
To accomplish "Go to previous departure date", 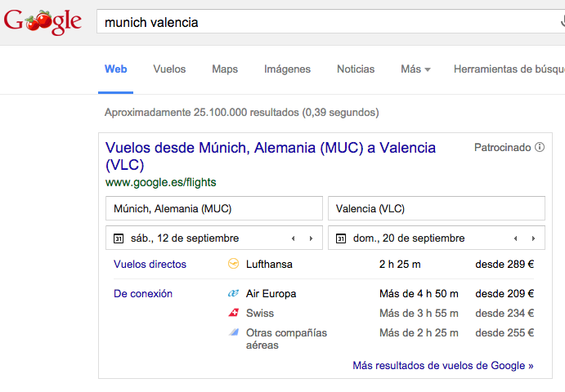I will 294,238.
